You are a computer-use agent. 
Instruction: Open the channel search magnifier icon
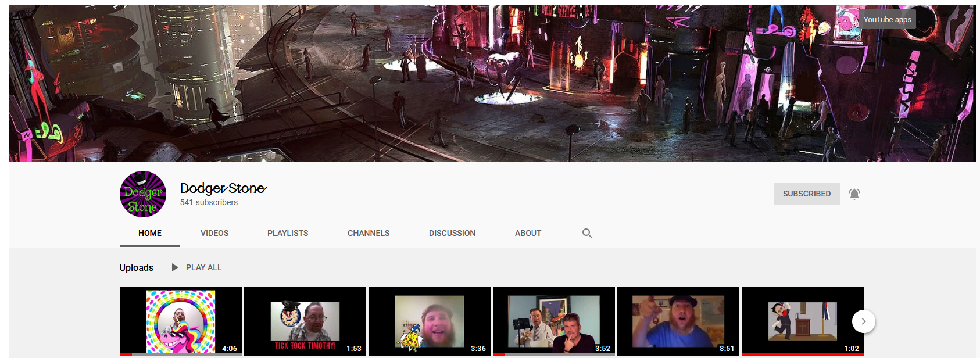coord(587,233)
